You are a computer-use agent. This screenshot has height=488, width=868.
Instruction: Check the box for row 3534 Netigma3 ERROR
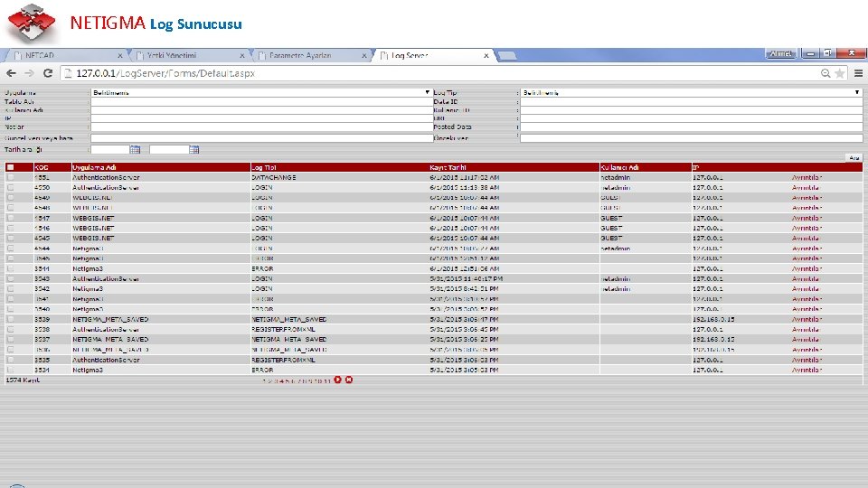pyautogui.click(x=11, y=370)
